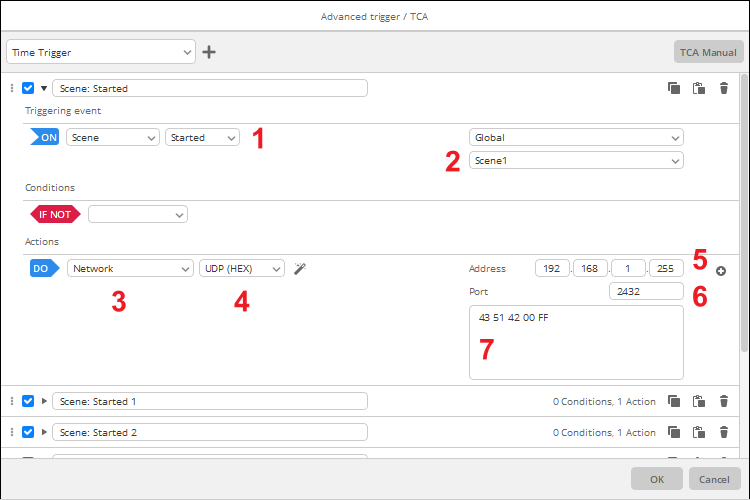Collapse the 'Scene: Started' trigger section
Viewport: 750px width, 500px height.
pos(44,88)
